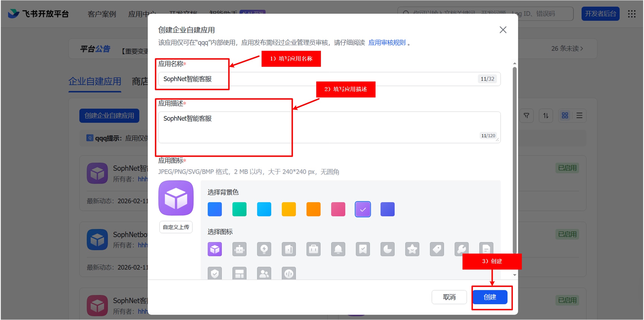Viewport: 644px width, 320px height.
Task: Select the bell notification app icon
Action: pyautogui.click(x=338, y=249)
